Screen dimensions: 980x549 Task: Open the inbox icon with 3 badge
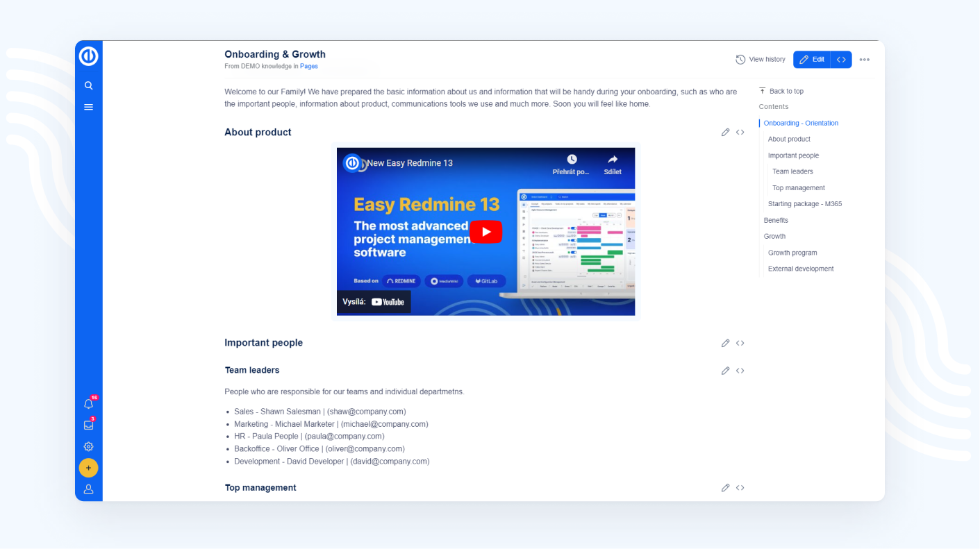tap(88, 425)
